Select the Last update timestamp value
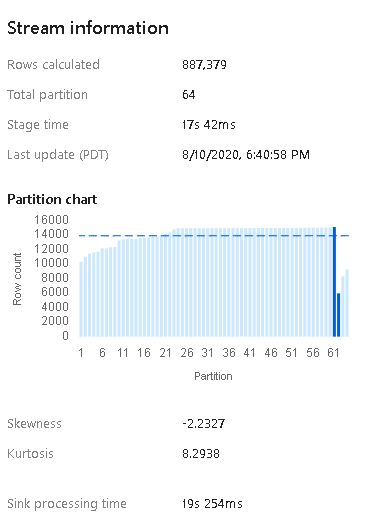 pos(246,155)
